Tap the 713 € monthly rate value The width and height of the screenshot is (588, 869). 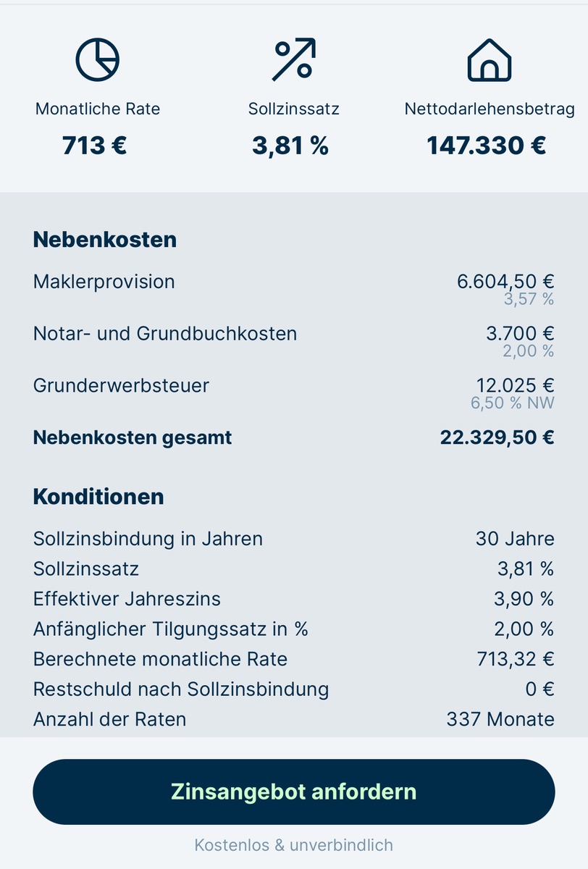coord(95,146)
